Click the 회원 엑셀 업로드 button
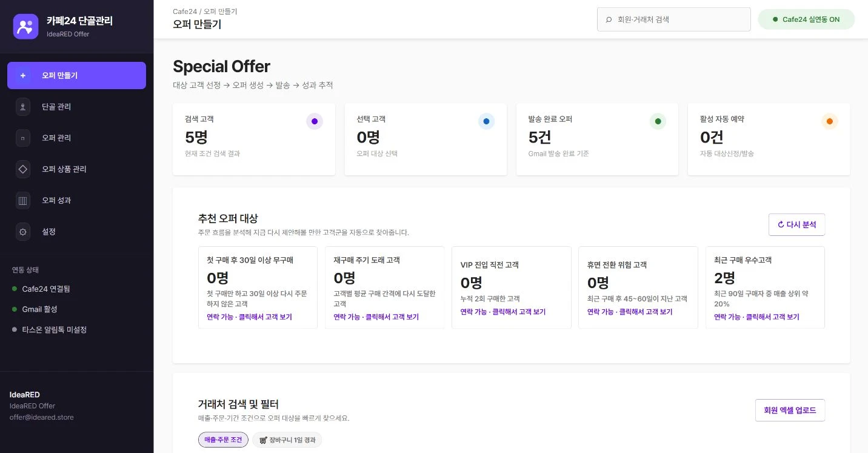Viewport: 868px width, 453px height. pos(790,410)
